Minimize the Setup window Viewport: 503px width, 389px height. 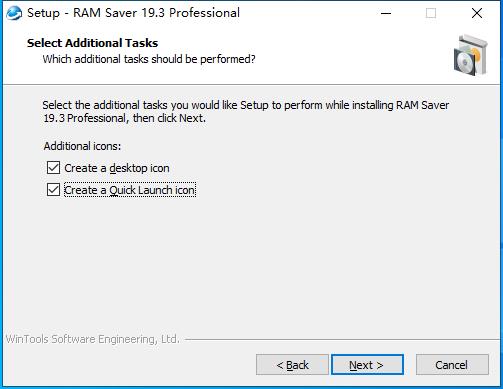[386, 13]
